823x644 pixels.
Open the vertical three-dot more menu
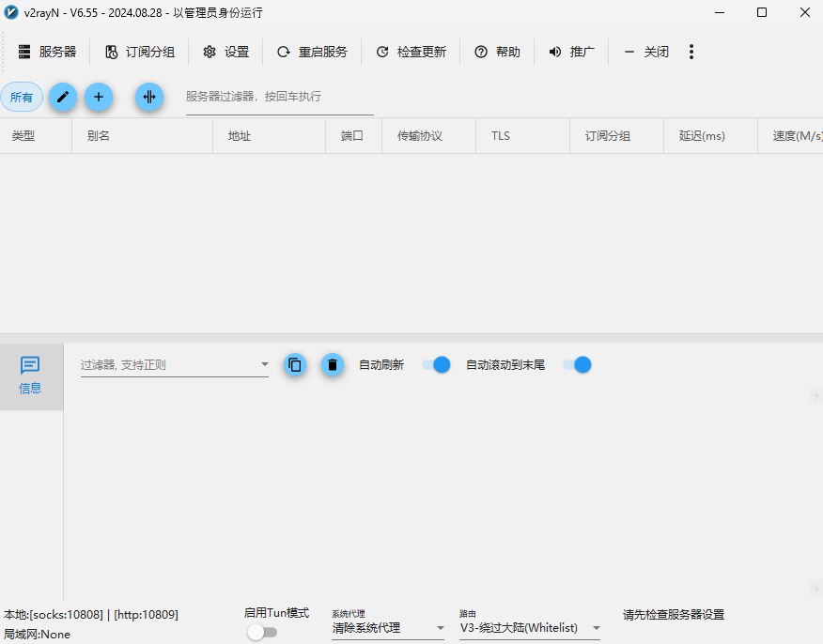(691, 52)
